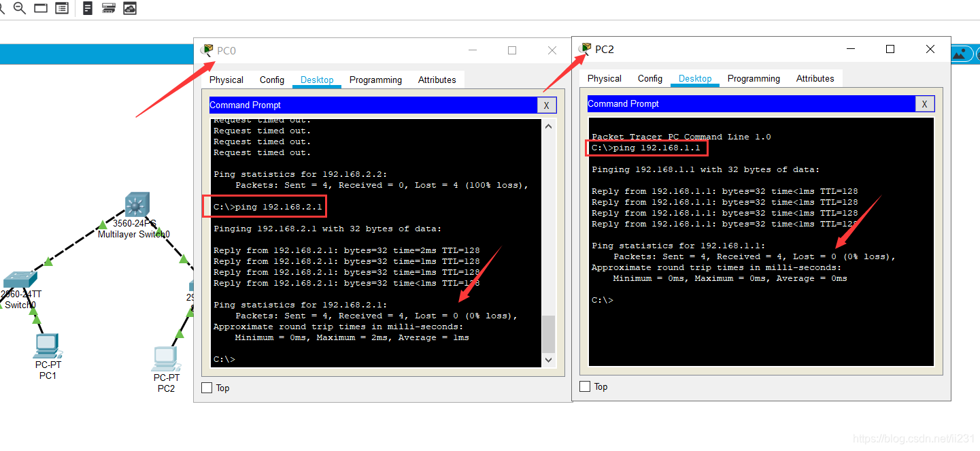The image size is (980, 451).
Task: Click the PC2 window title icon
Action: [585, 49]
